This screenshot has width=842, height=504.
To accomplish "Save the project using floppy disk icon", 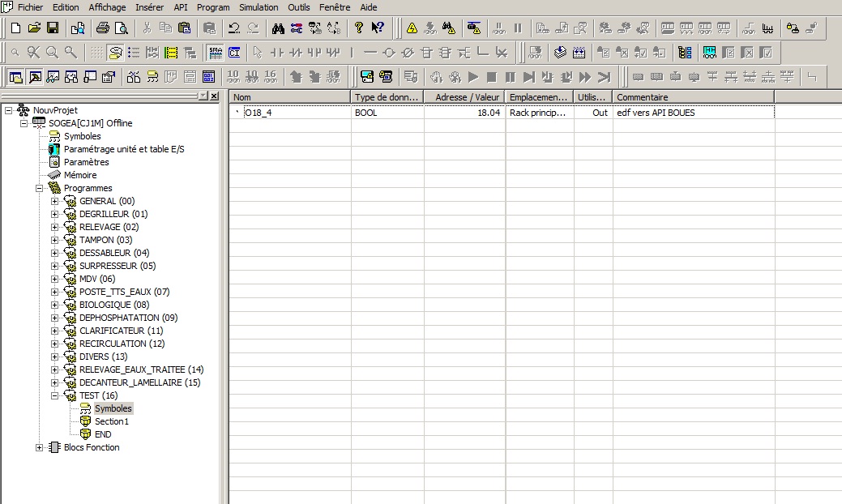I will (53, 28).
